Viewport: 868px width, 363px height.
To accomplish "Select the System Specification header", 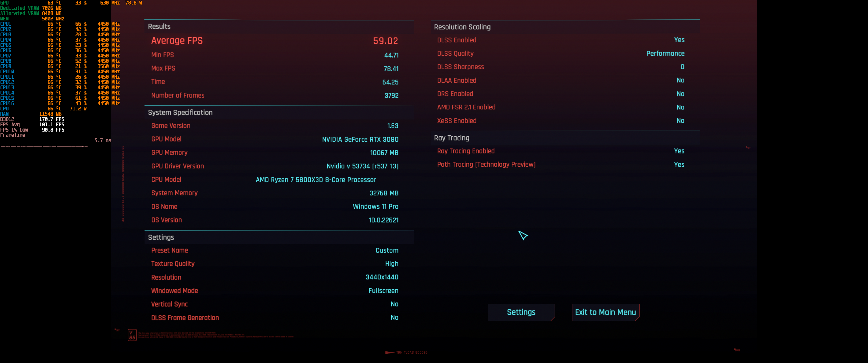I will pyautogui.click(x=180, y=112).
